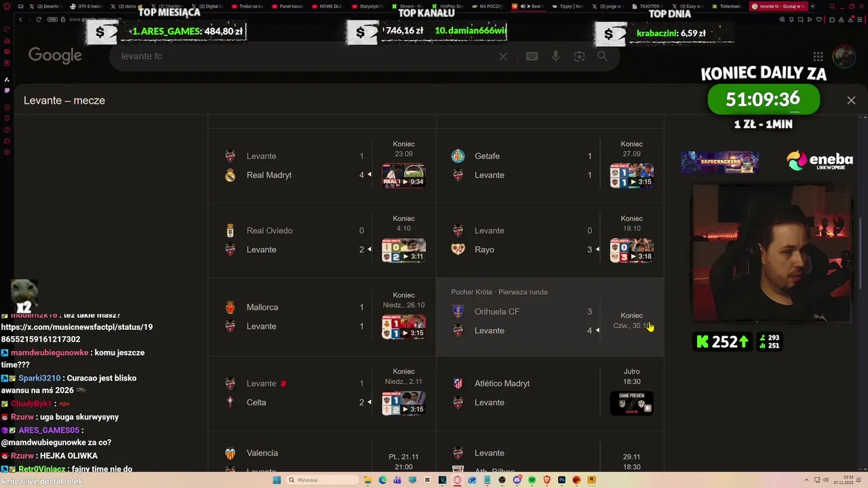Open the Opera GX menu logo
Screen dimensions: 868x488
point(7,6)
